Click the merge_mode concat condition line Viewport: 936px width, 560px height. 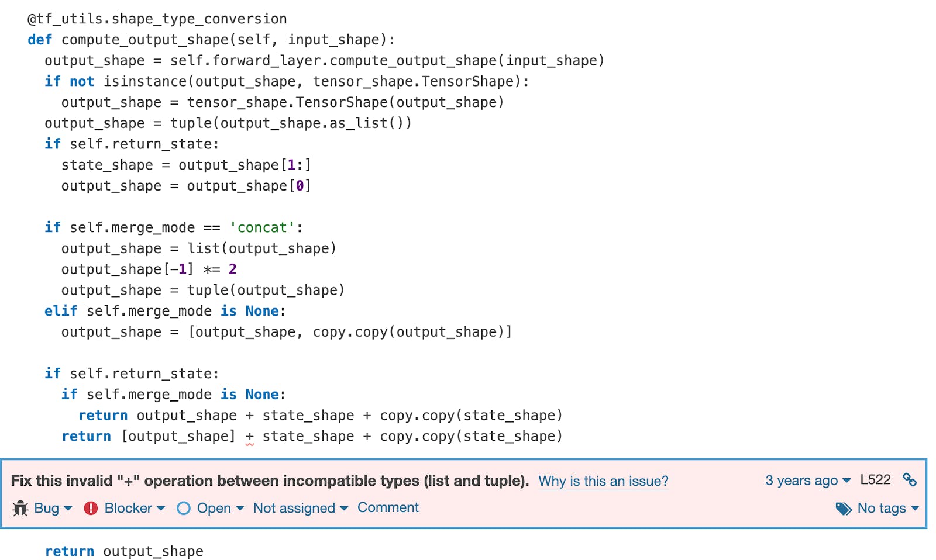[x=174, y=227]
